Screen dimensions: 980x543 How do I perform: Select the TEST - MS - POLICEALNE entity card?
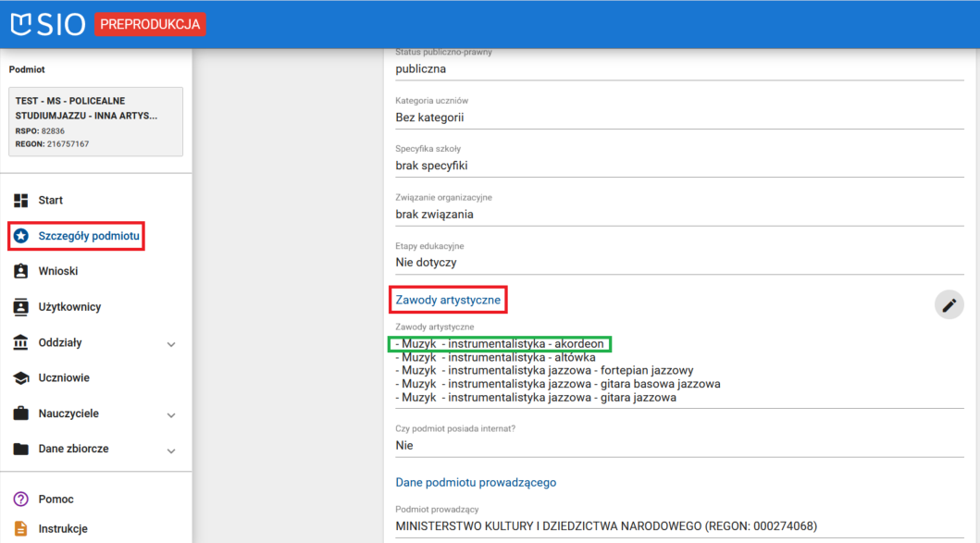point(95,122)
